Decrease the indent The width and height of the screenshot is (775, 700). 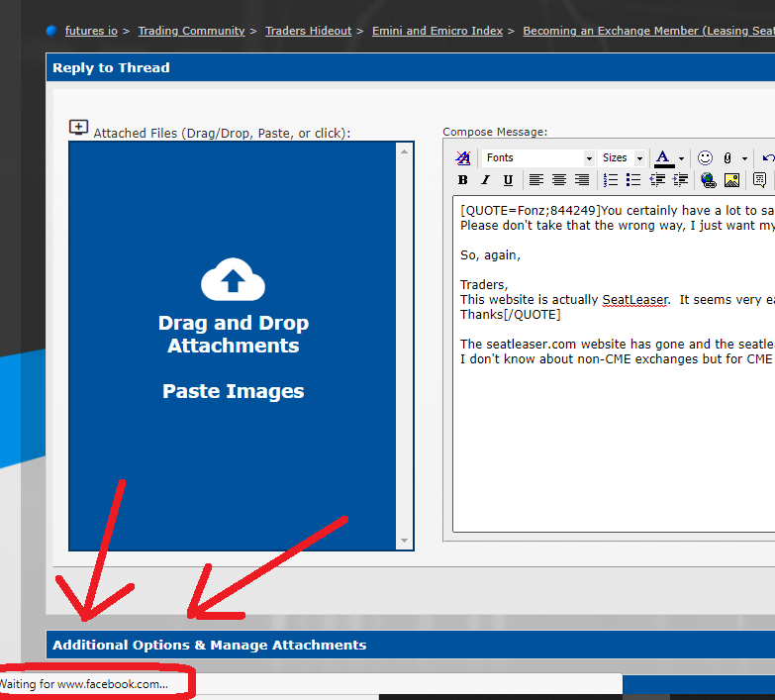pos(657,180)
